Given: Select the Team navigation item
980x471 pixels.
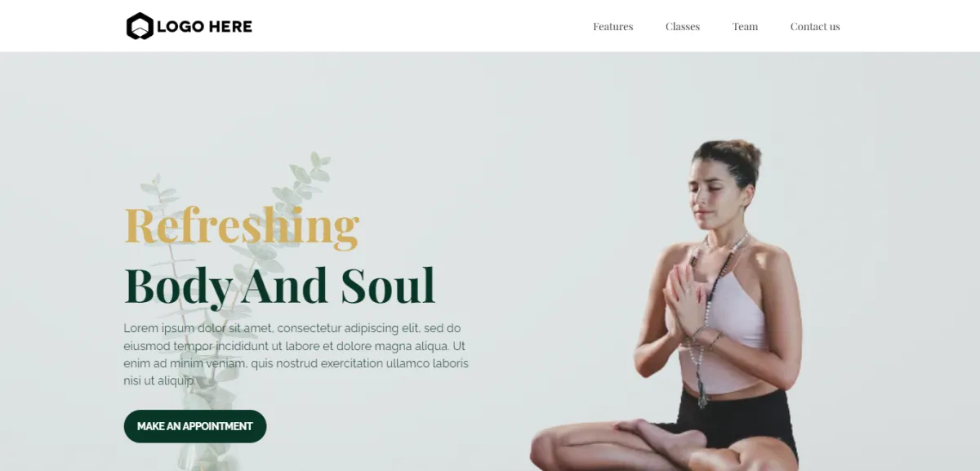Looking at the screenshot, I should tap(745, 26).
